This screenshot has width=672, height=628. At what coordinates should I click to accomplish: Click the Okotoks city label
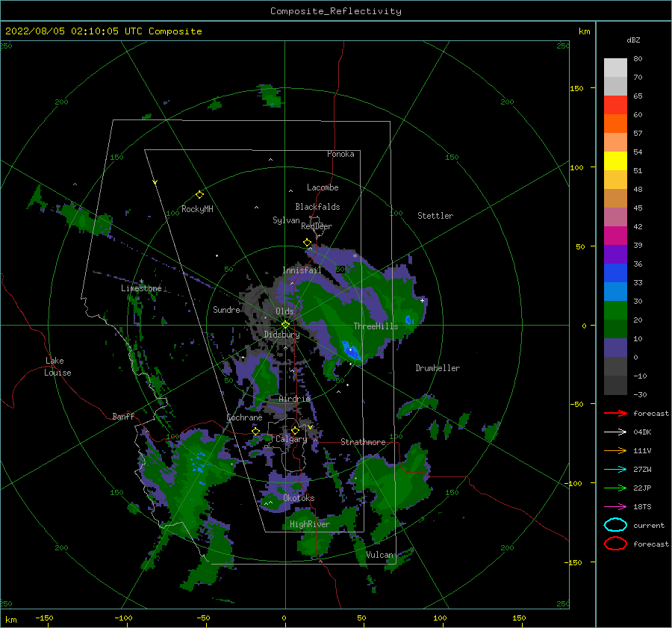(299, 498)
